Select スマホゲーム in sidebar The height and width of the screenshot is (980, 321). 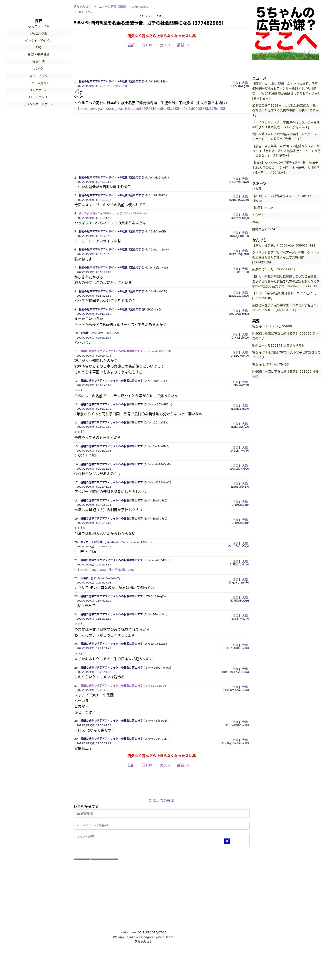38,90
